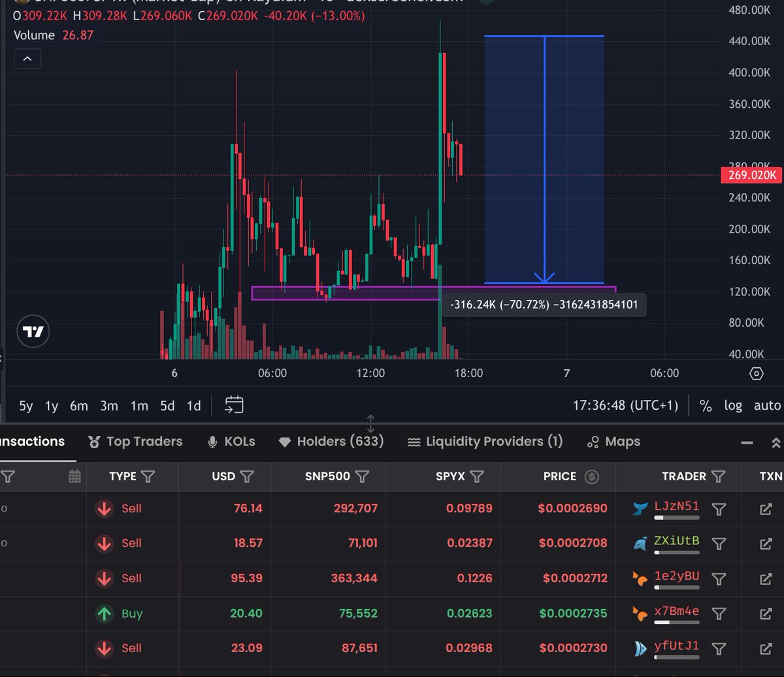Viewport: 784px width, 677px height.
Task: Open the go-to-date calendar icon
Action: (234, 405)
